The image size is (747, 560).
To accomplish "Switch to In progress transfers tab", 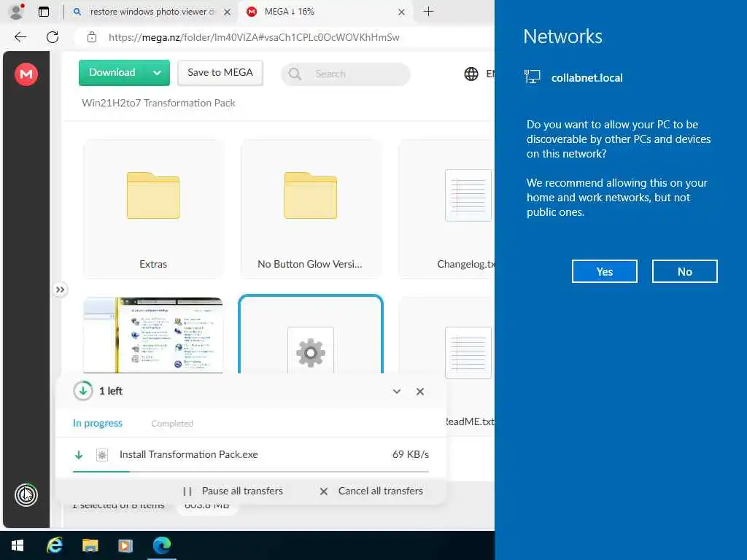I will [98, 424].
